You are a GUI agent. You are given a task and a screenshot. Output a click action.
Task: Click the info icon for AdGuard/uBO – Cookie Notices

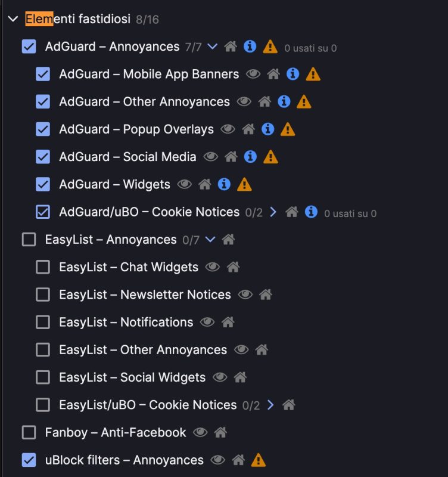click(310, 212)
